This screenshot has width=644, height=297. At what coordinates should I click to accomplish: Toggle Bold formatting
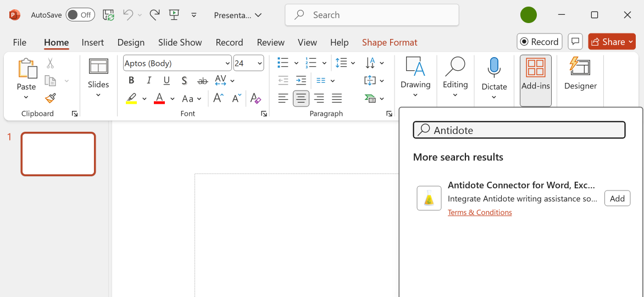[x=131, y=81]
